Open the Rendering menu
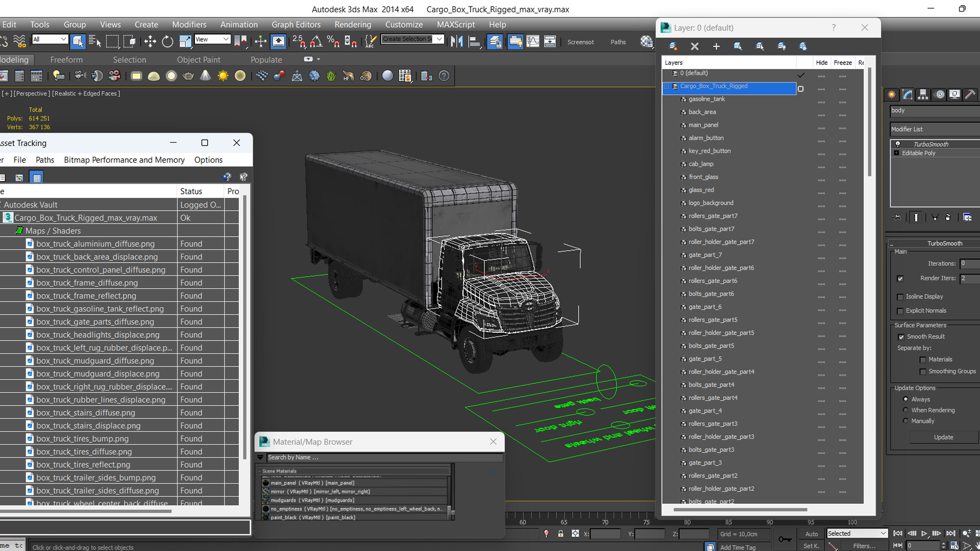 pyautogui.click(x=352, y=24)
